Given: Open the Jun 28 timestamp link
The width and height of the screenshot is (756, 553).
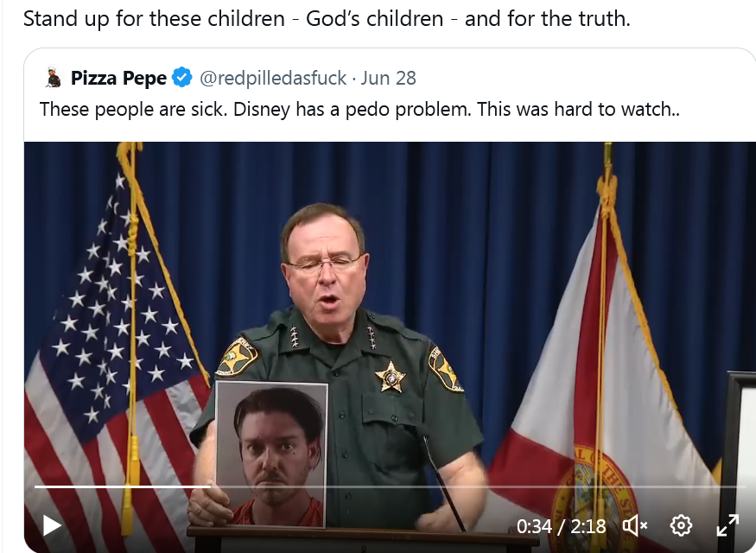Looking at the screenshot, I should point(389,78).
